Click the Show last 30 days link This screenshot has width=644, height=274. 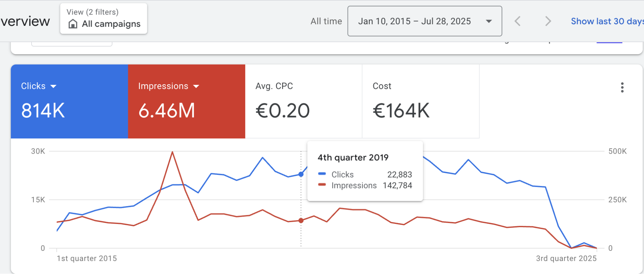607,21
